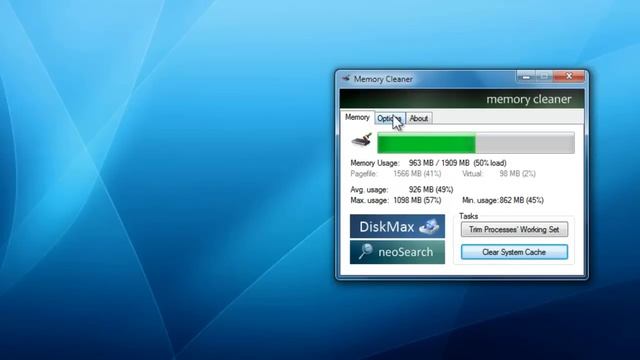Open the neoSearch banner link

pyautogui.click(x=397, y=252)
